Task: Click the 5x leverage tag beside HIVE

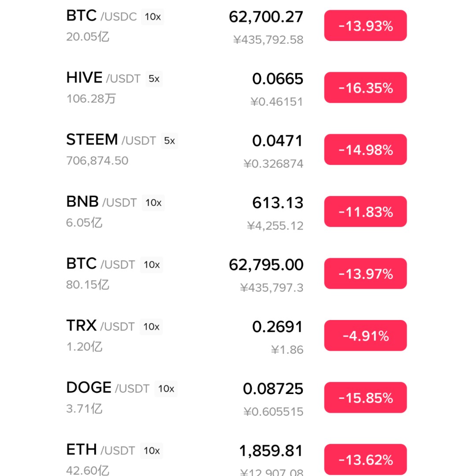Action: (154, 79)
